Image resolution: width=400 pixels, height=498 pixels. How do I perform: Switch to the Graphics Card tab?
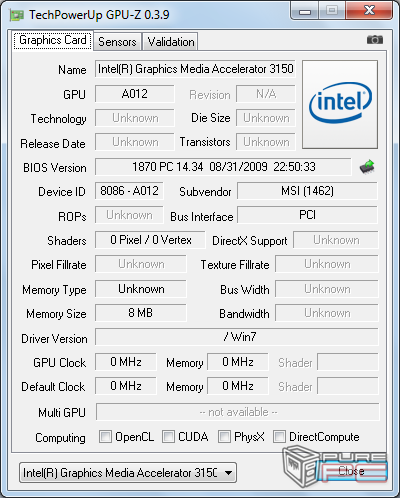point(53,40)
